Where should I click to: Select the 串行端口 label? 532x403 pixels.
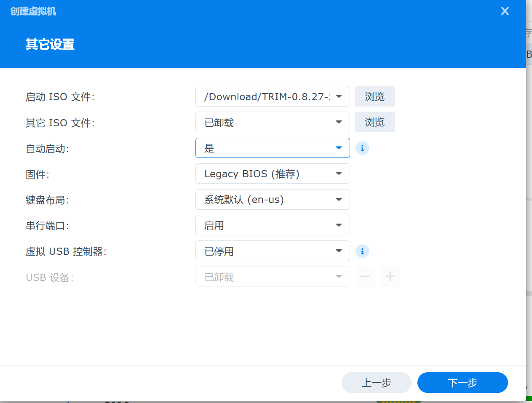pyautogui.click(x=48, y=226)
